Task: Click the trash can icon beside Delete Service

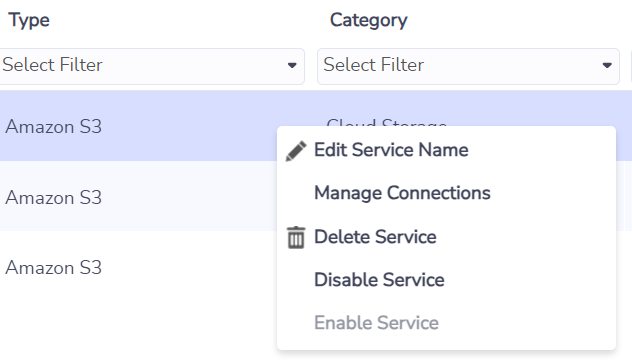Action: click(x=296, y=237)
